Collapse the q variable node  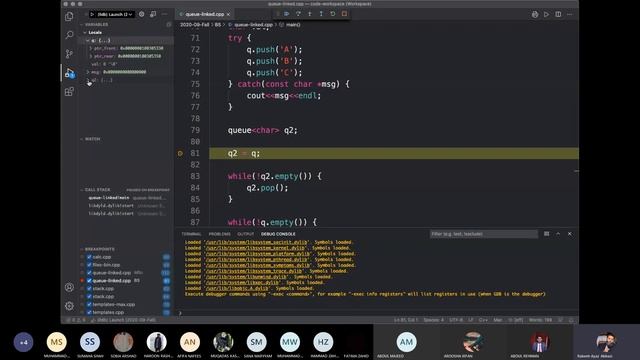(x=87, y=40)
